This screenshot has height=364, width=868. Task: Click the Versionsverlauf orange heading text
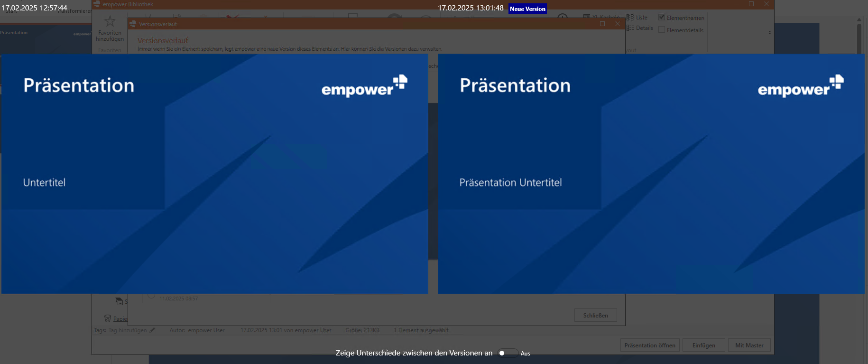tap(163, 41)
